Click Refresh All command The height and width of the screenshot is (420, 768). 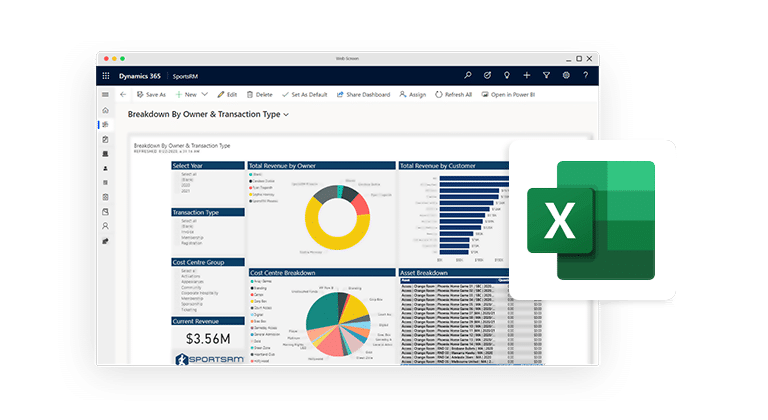point(454,95)
